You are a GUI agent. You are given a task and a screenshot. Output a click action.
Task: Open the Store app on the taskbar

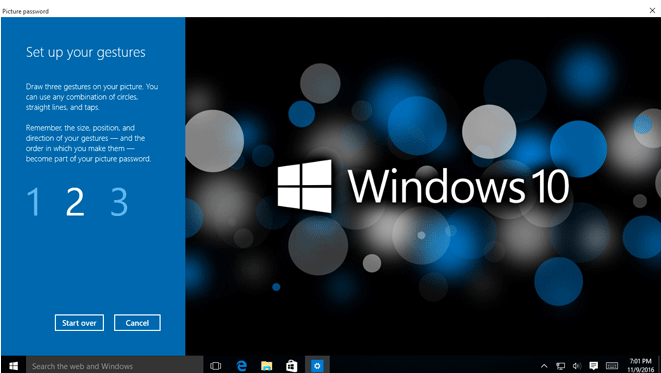pos(291,366)
